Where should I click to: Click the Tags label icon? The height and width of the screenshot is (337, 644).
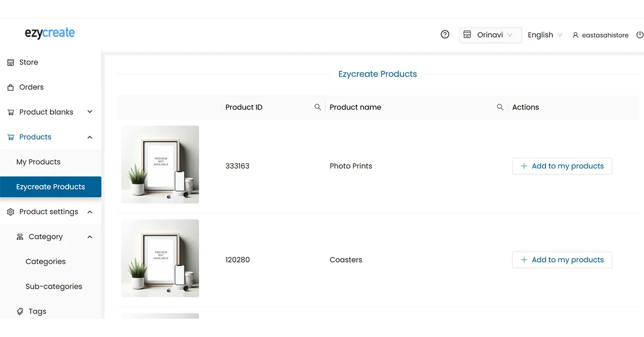[x=20, y=311]
